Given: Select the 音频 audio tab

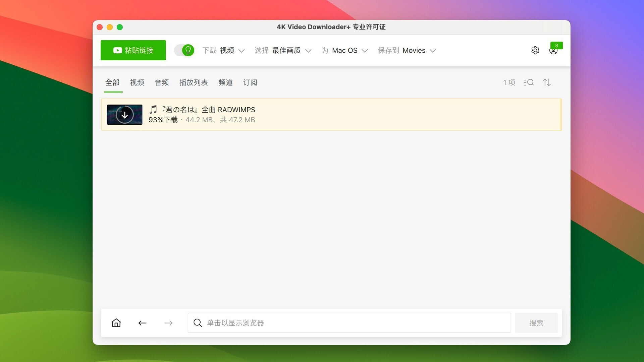Looking at the screenshot, I should point(161,83).
